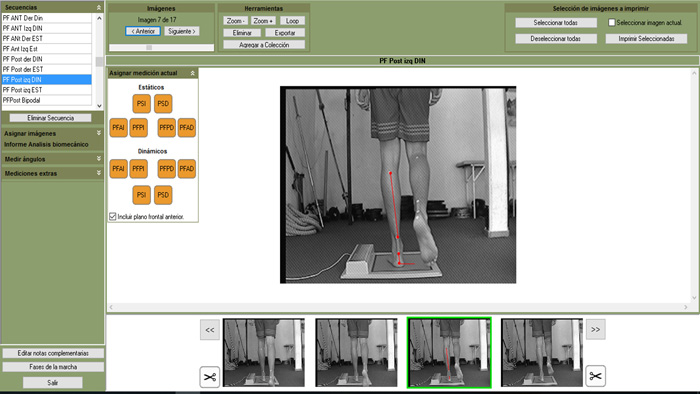Screen dimensions: 700x394
Task: Click the Eliminar image button
Action: (242, 33)
